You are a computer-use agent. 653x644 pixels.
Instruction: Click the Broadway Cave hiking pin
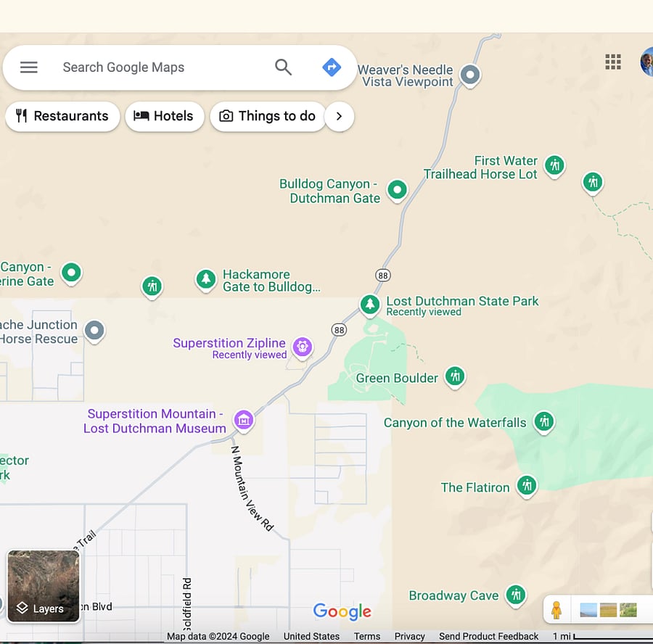[x=516, y=595]
